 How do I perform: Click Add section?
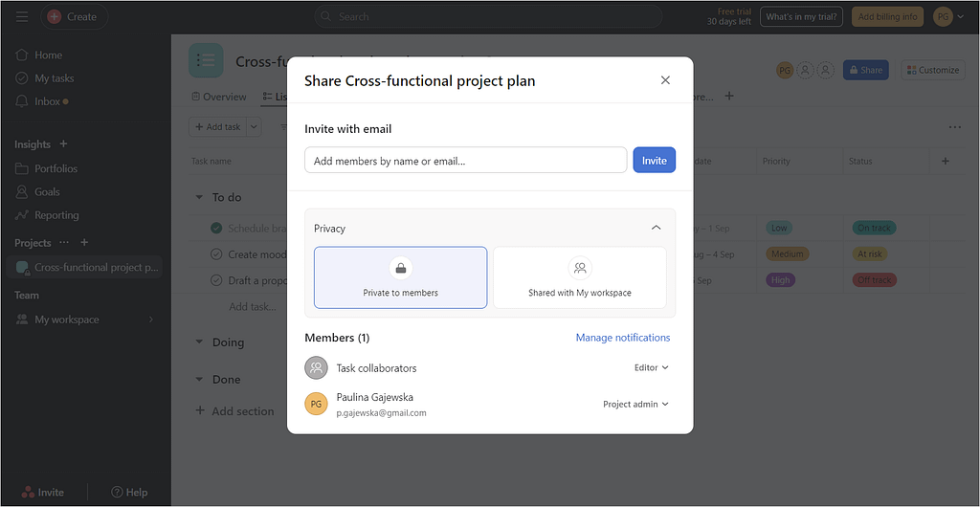(x=235, y=410)
